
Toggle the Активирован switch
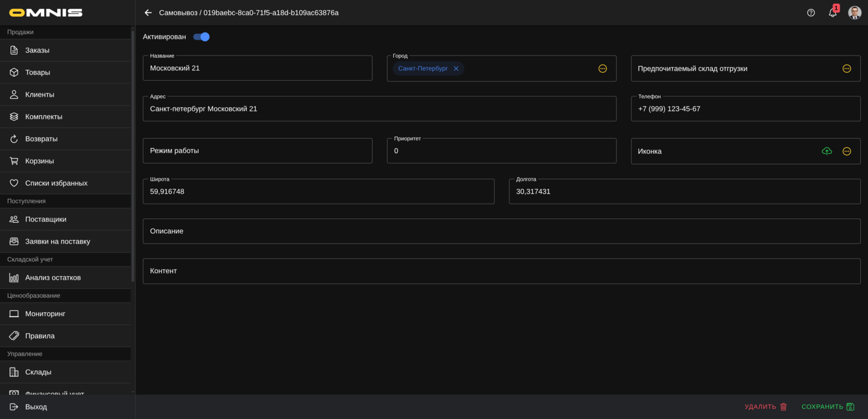click(x=201, y=37)
